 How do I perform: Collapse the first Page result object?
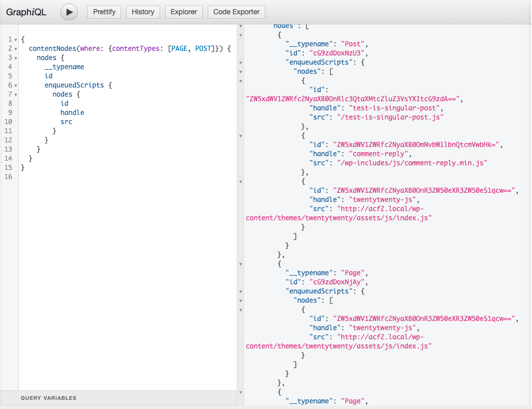point(240,264)
